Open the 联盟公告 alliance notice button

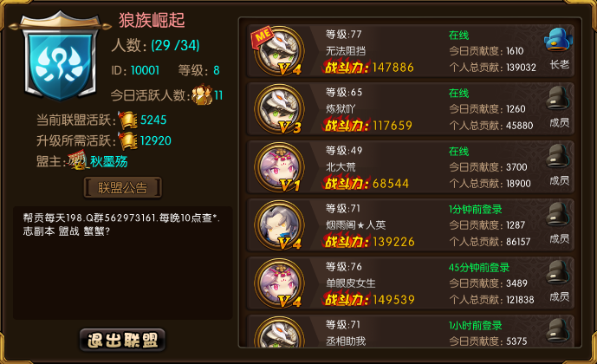(122, 188)
